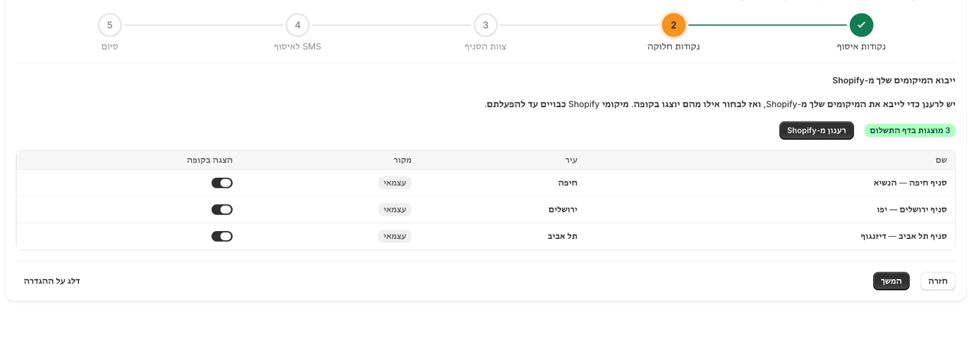
Task: Select the orange step 2 circle
Action: click(673, 25)
